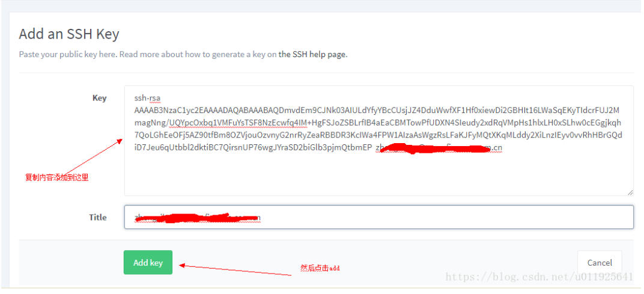The height and width of the screenshot is (294, 644).
Task: Open the SSH help page link
Action: [x=313, y=54]
